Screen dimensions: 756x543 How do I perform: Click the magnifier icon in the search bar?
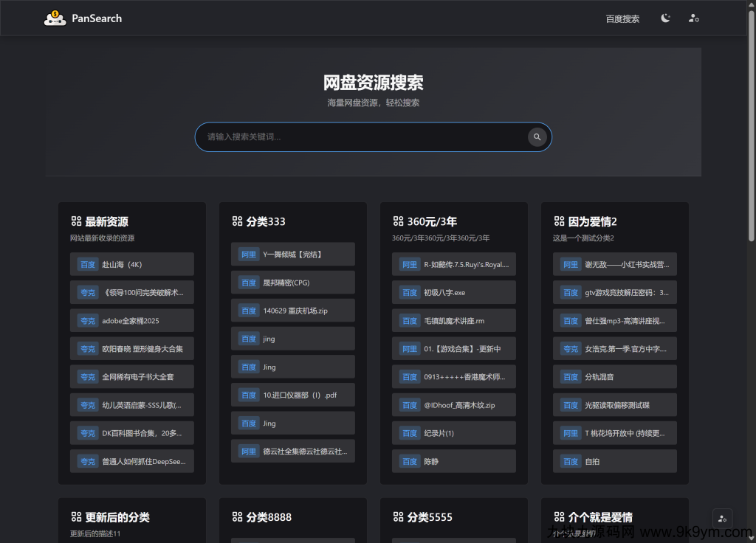click(537, 137)
